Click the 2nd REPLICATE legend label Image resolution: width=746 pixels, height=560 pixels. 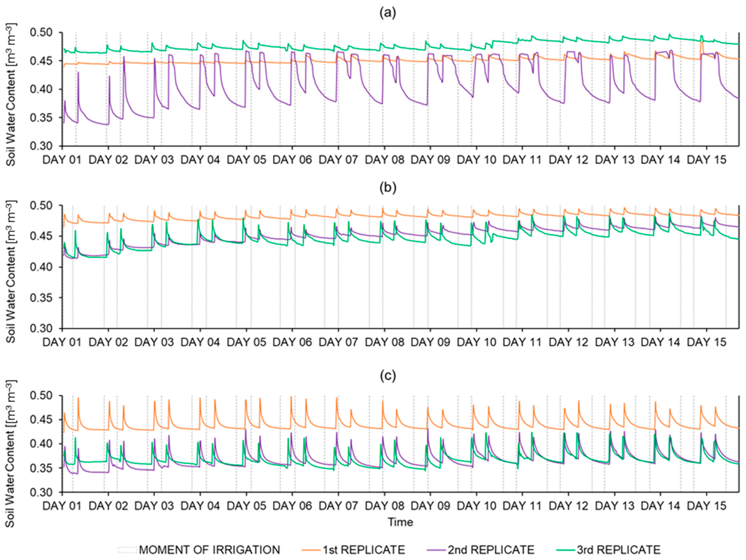[491, 550]
